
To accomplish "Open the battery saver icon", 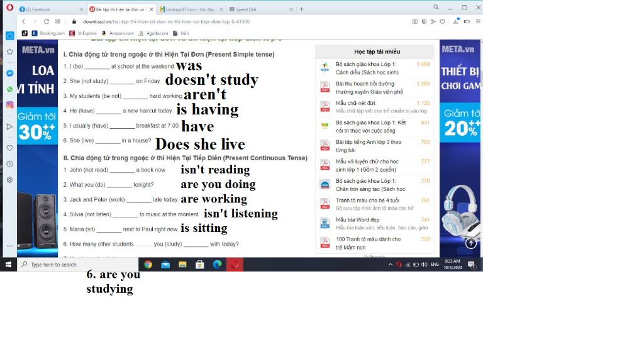I will click(x=467, y=21).
